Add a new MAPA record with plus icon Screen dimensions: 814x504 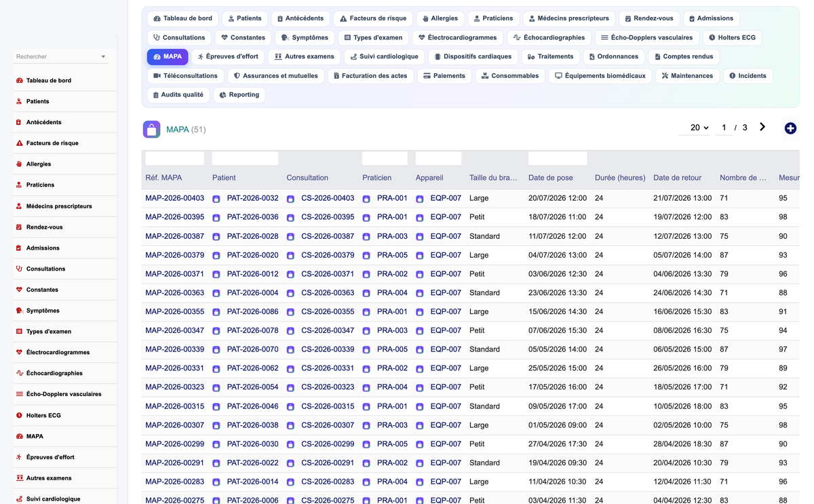pos(790,128)
